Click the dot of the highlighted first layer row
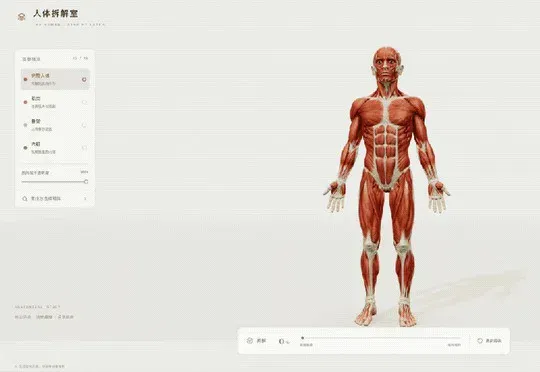 coord(25,80)
